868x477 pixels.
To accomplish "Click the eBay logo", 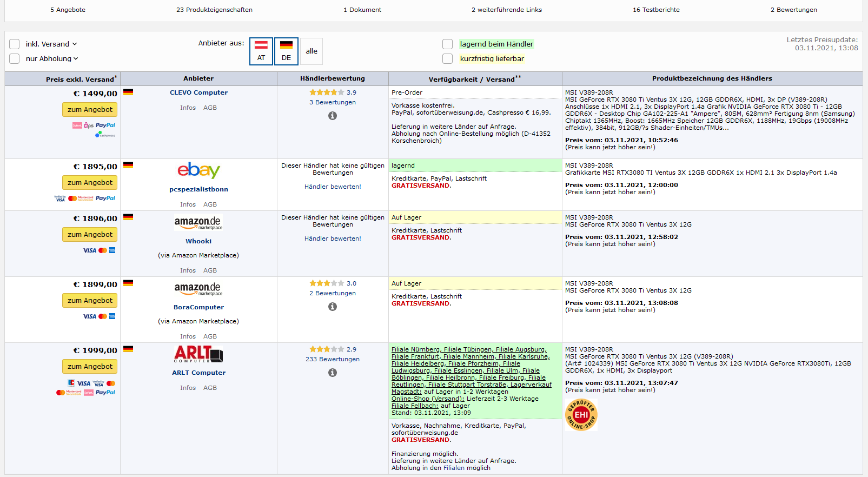I will point(198,170).
